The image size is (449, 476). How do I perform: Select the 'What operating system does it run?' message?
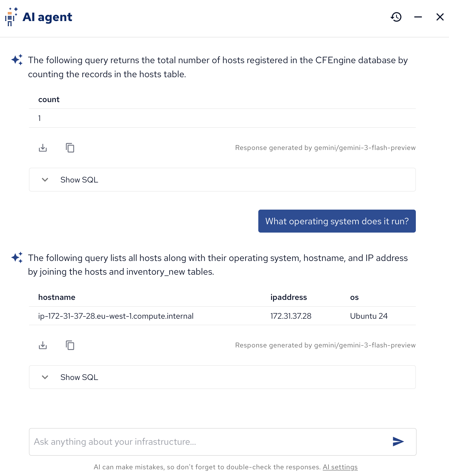pos(337,221)
